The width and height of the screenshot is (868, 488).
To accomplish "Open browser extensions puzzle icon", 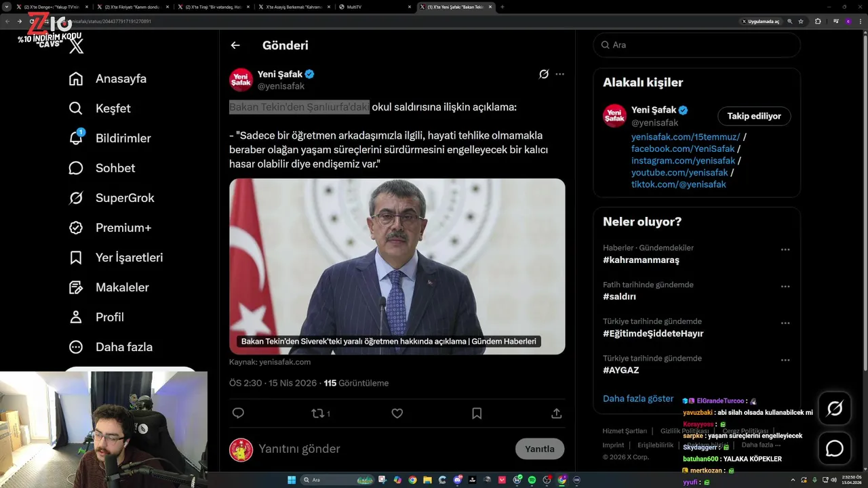I will pos(818,21).
